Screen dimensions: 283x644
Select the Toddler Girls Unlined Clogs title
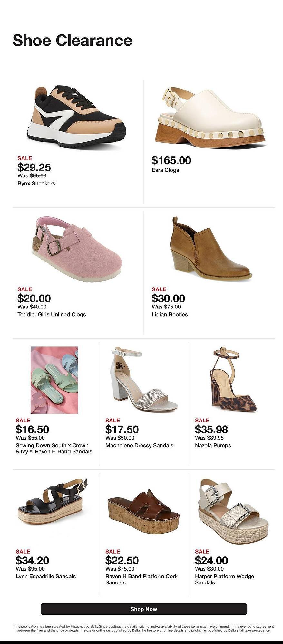point(52,314)
